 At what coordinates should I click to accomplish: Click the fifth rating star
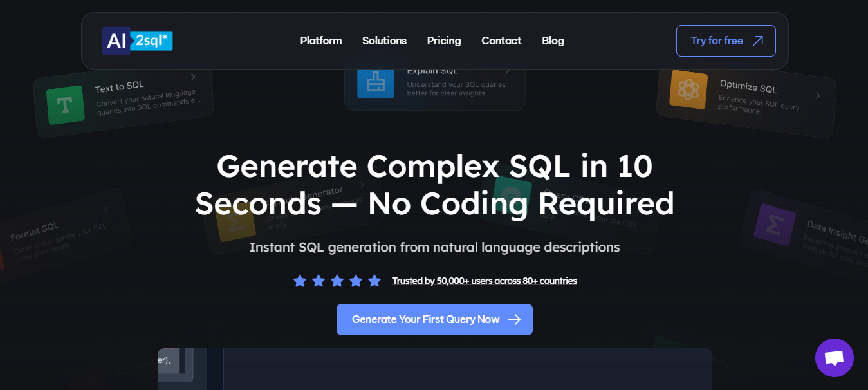click(374, 281)
